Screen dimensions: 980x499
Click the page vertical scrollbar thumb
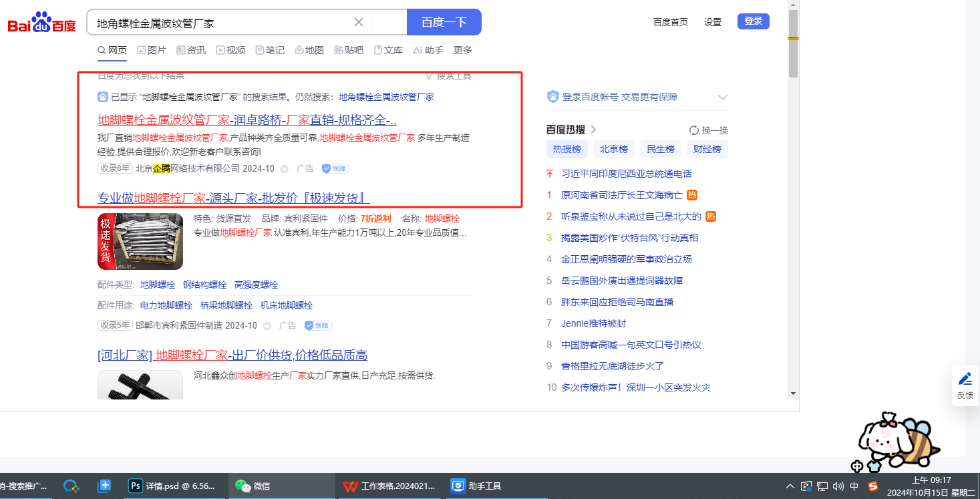tap(793, 43)
